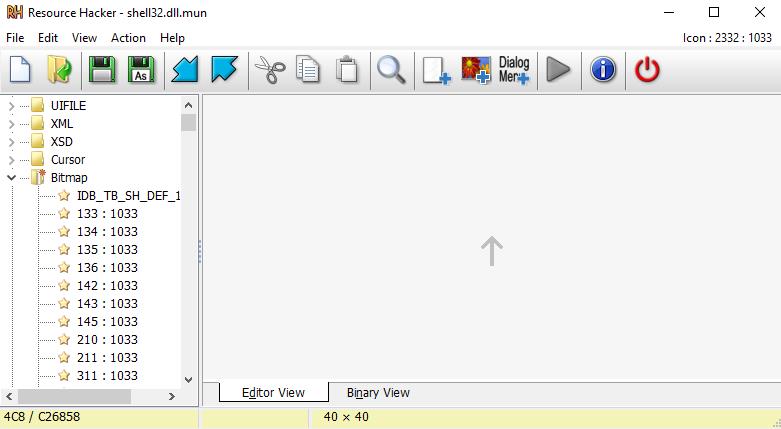
Task: Click the Icon : 2332 : 1033 label
Action: [x=727, y=38]
